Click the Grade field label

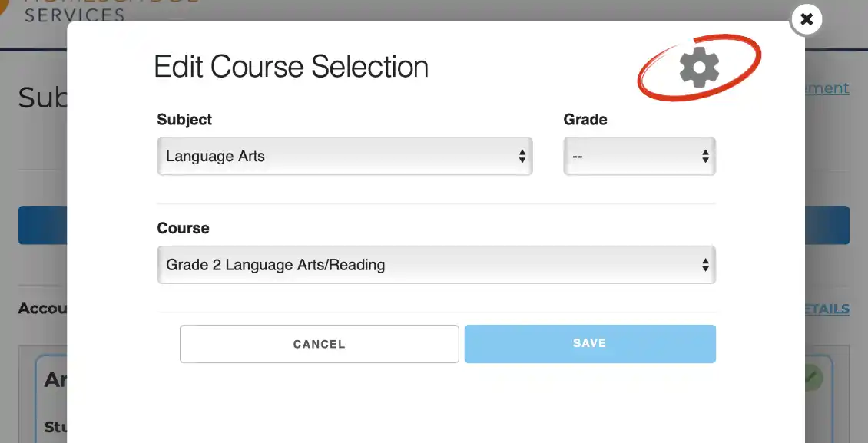pyautogui.click(x=585, y=120)
